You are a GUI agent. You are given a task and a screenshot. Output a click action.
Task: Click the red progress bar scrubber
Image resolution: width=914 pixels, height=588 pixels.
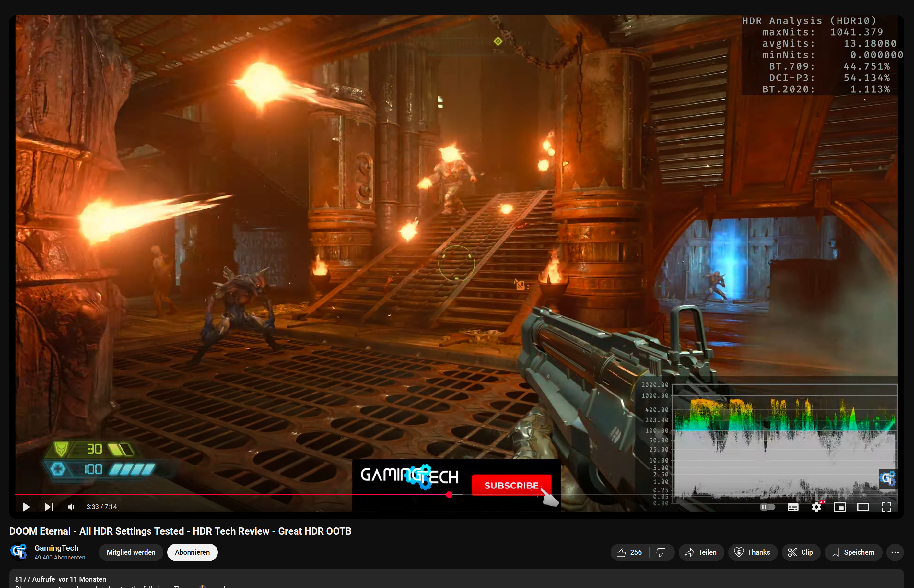point(449,494)
